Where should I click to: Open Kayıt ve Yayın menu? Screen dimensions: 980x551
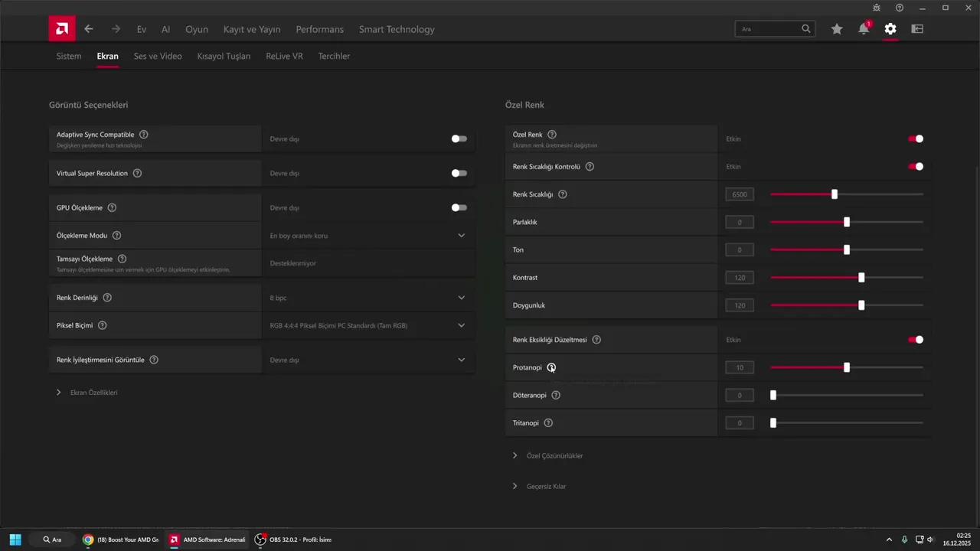252,29
